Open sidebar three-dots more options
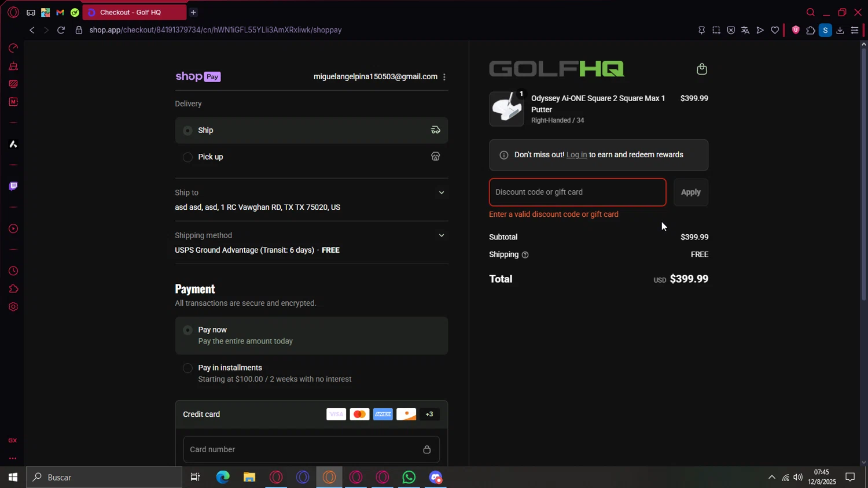The width and height of the screenshot is (868, 488). pos(13,459)
